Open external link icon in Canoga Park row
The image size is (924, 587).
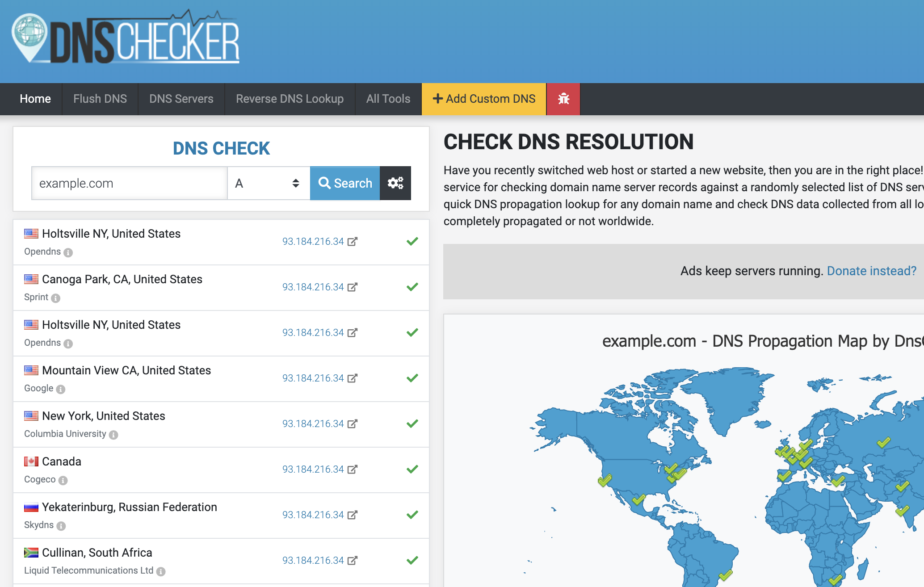coord(353,287)
